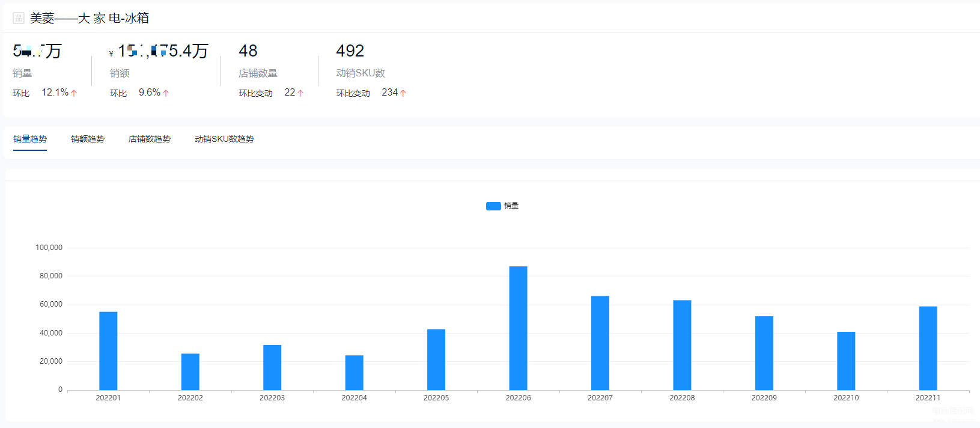Select the 202202 bar in chart

click(190, 372)
